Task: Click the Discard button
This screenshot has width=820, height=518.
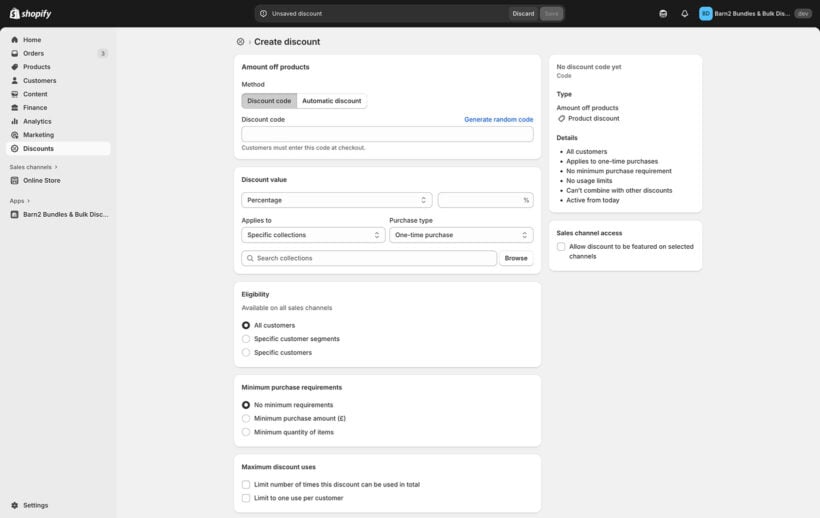Action: (523, 14)
